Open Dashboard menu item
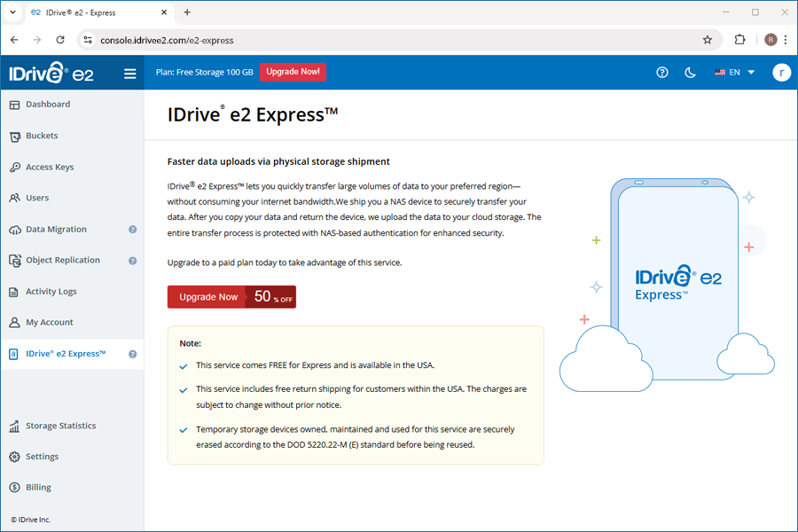 point(73,105)
